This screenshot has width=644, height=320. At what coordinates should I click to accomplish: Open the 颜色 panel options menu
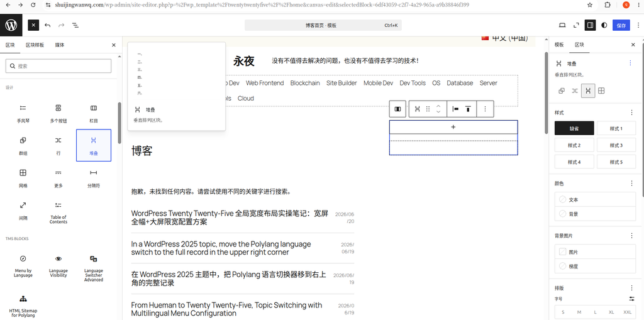click(631, 183)
